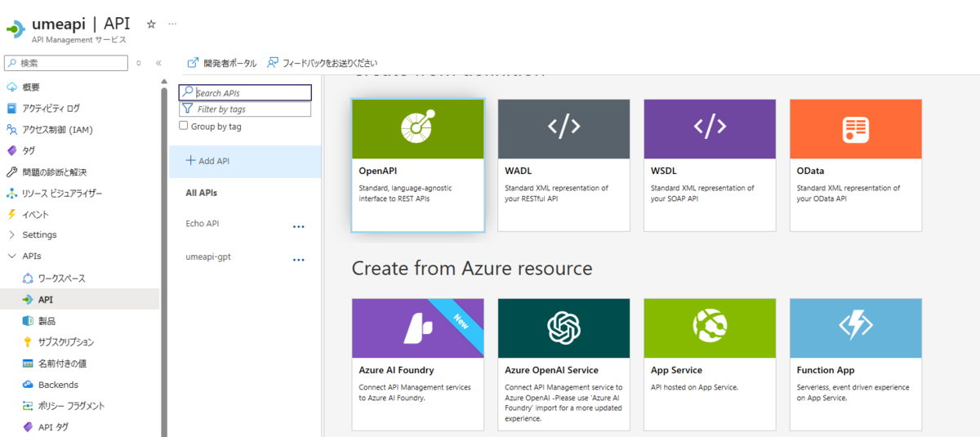Collapse the APIs section in sidebar

(x=12, y=256)
